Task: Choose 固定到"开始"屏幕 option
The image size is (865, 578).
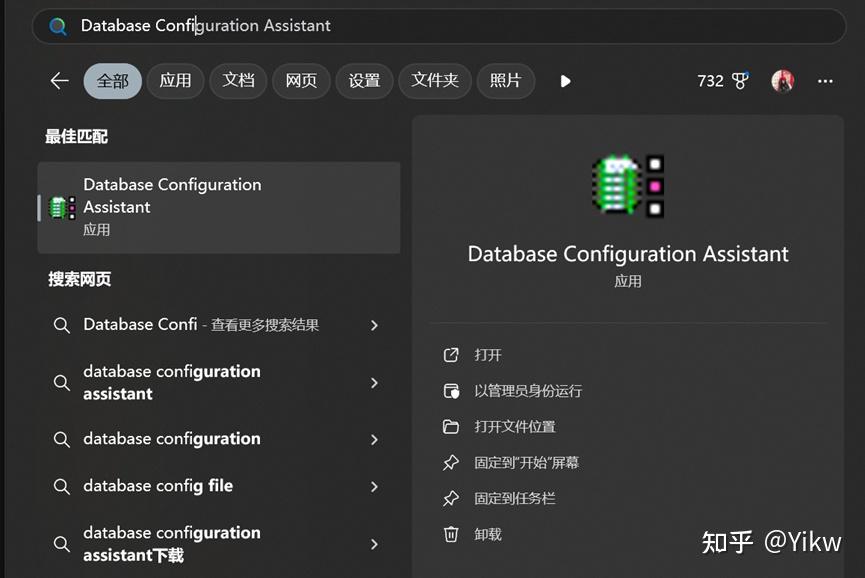Action: pos(526,463)
